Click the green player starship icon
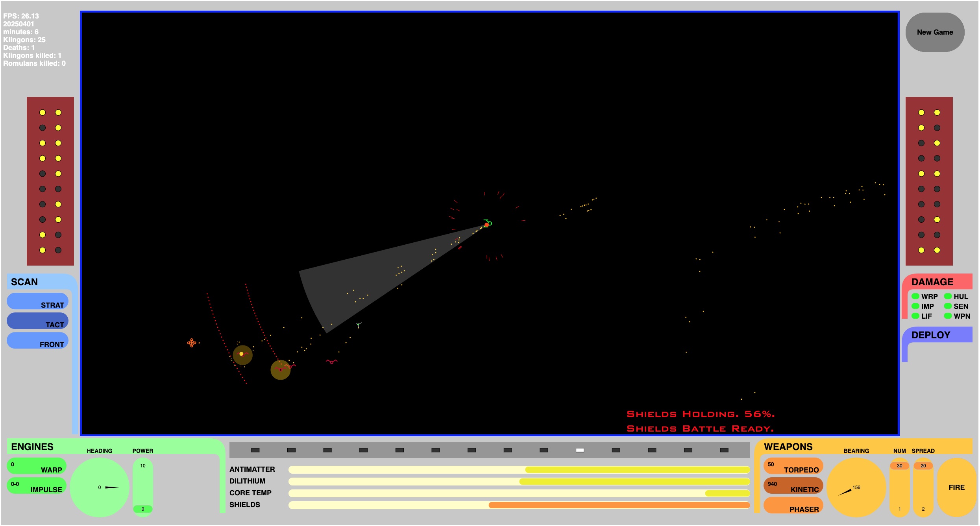Screen dimensions: 980x526 coord(488,223)
